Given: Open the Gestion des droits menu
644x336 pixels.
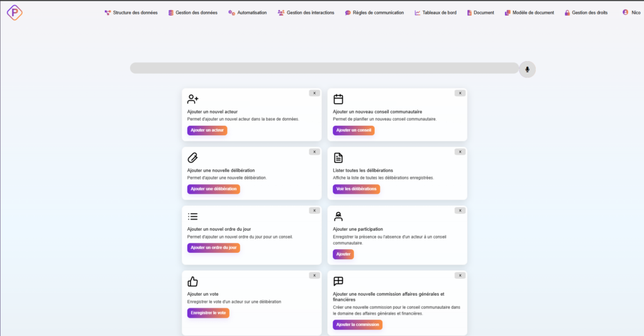Looking at the screenshot, I should click(586, 13).
